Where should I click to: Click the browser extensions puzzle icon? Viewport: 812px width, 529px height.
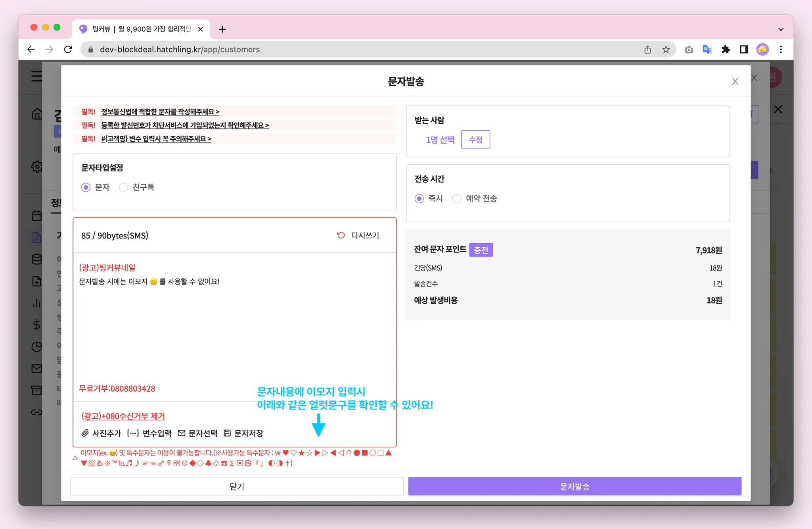tap(726, 50)
